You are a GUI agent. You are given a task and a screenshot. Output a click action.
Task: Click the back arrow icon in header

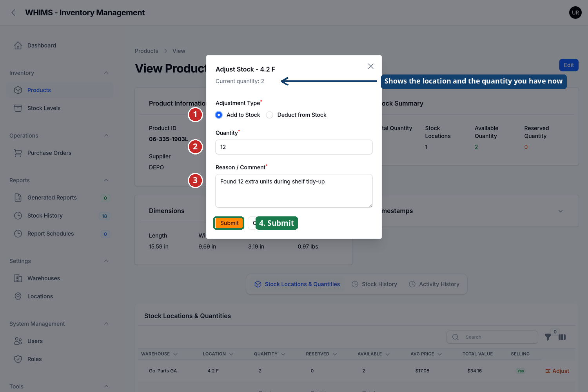coord(13,13)
